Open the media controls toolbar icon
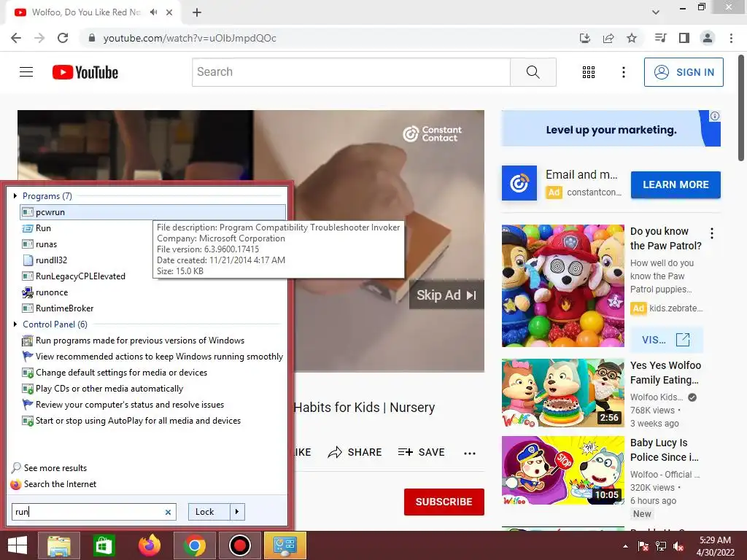Image resolution: width=747 pixels, height=560 pixels. click(x=660, y=38)
